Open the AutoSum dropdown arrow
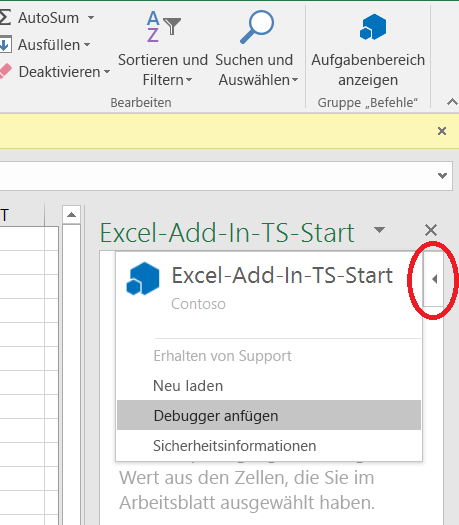This screenshot has width=459, height=525. (91, 17)
